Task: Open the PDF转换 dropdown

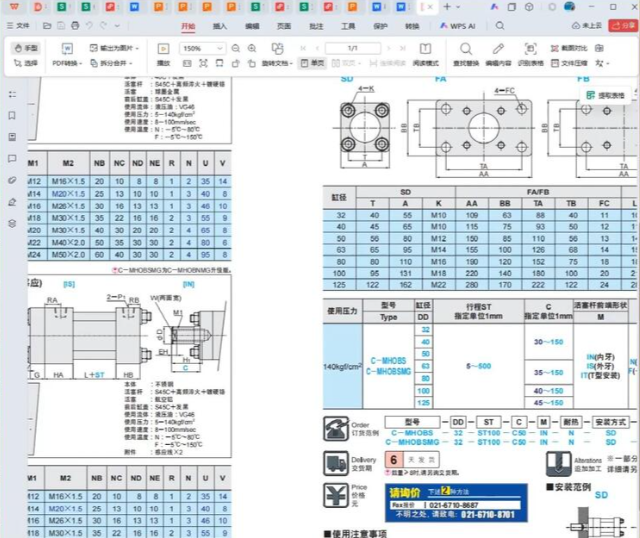Action: click(x=67, y=63)
